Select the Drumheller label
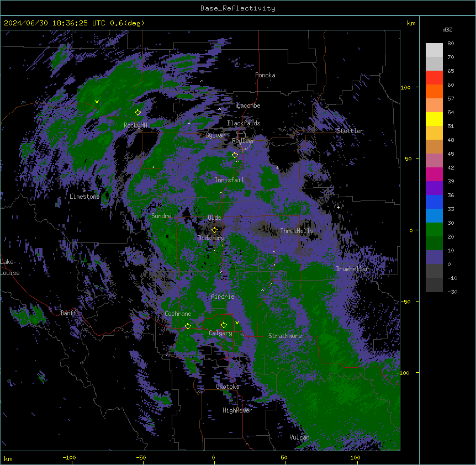 (352, 269)
